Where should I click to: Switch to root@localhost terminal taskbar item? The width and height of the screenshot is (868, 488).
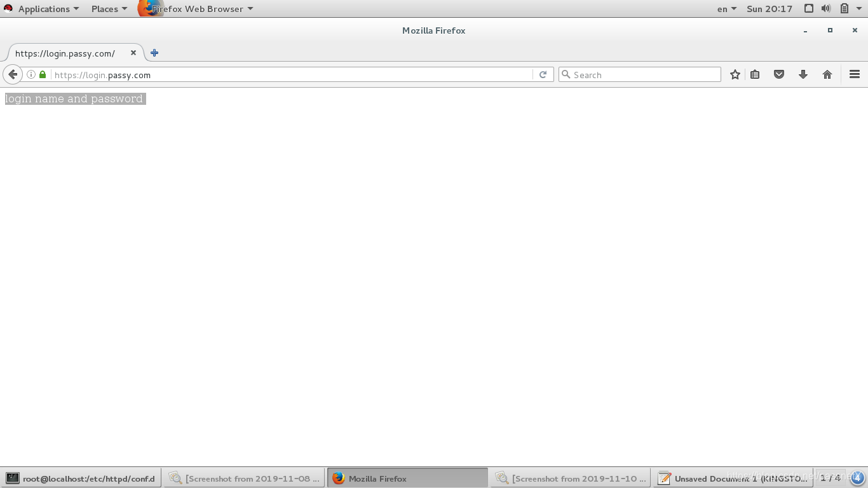[81, 478]
